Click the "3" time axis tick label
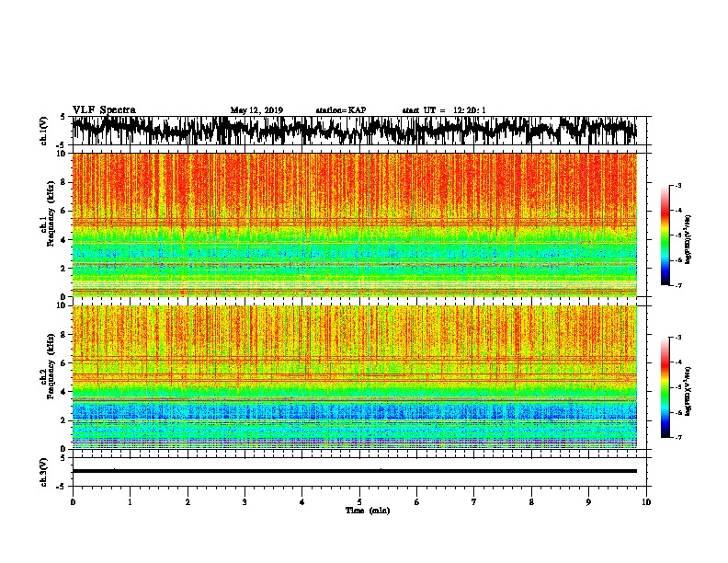 245,502
